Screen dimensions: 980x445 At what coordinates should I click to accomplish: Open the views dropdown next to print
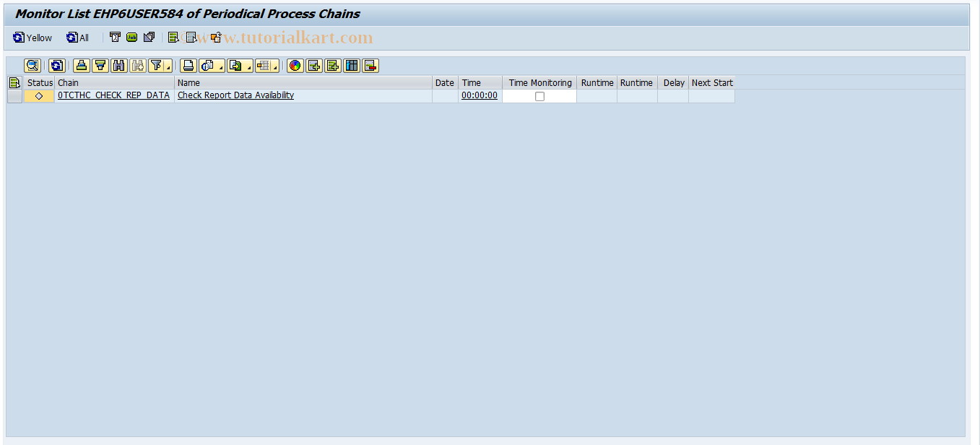[x=220, y=67]
